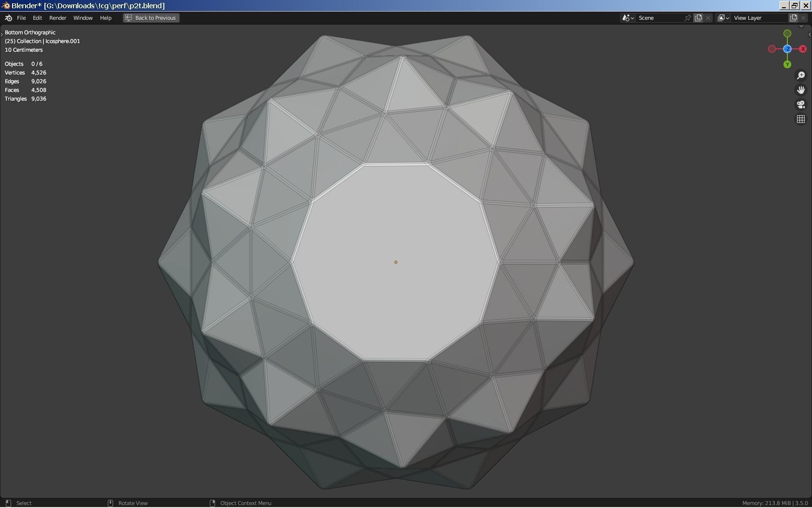Click the green Y axis on the top of the gizmo
Screen dimensions: 812x508
pos(787,33)
